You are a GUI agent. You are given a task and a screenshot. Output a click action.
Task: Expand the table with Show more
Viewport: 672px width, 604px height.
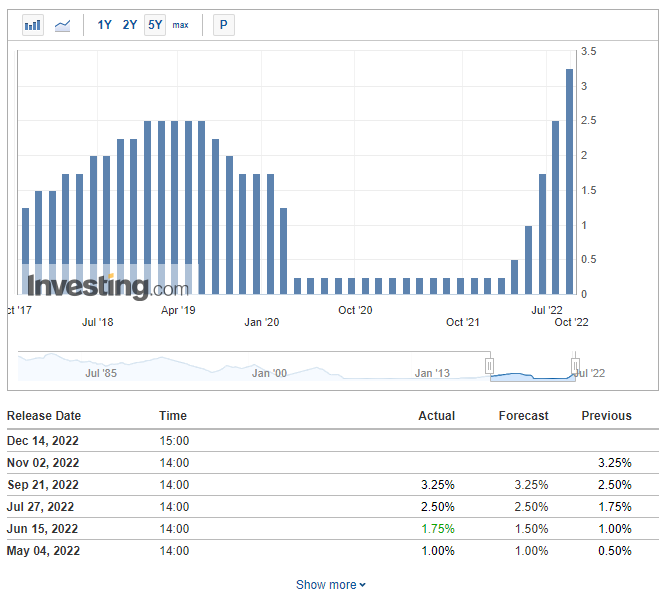[x=331, y=585]
